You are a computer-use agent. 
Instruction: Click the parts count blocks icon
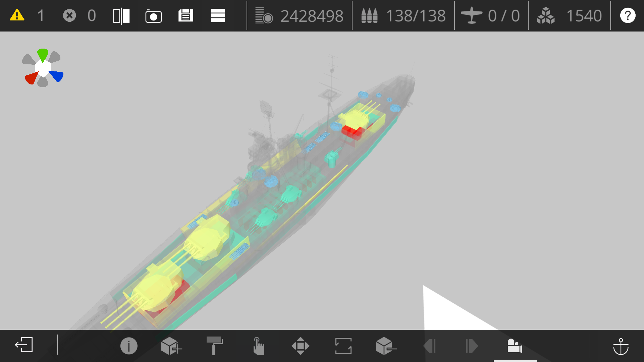point(546,15)
